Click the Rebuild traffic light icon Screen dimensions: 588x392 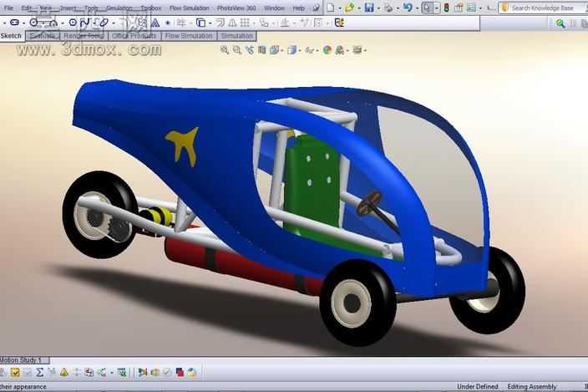pyautogui.click(x=446, y=8)
